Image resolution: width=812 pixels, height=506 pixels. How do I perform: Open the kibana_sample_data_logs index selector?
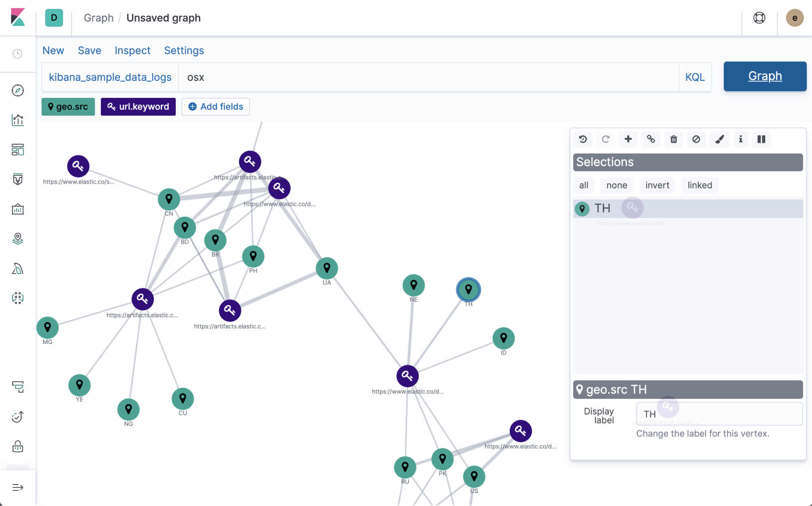point(110,77)
